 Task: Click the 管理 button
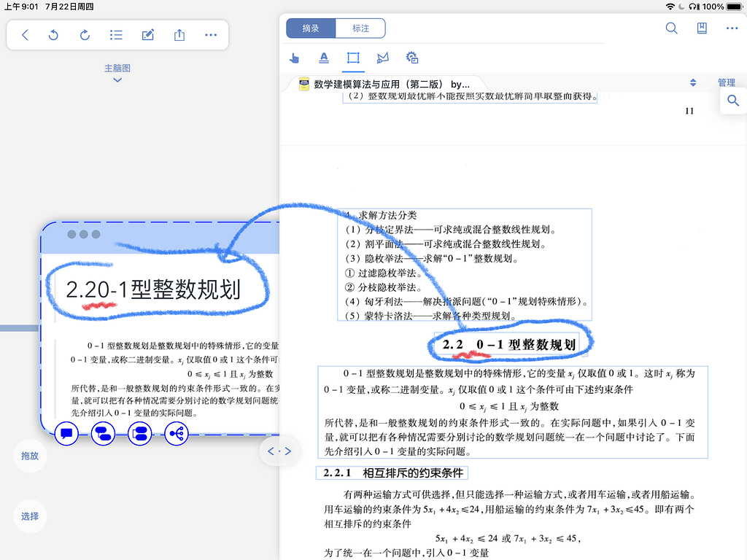pyautogui.click(x=727, y=82)
